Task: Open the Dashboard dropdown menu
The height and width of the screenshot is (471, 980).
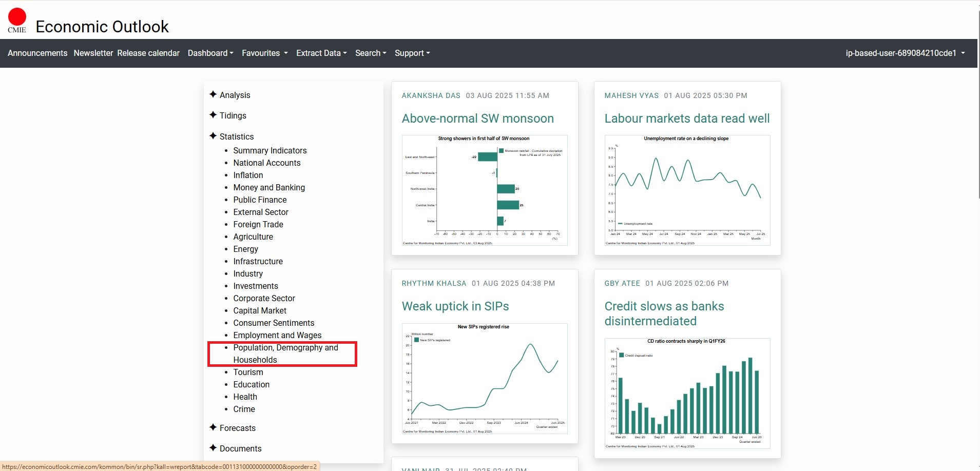Action: 210,53
